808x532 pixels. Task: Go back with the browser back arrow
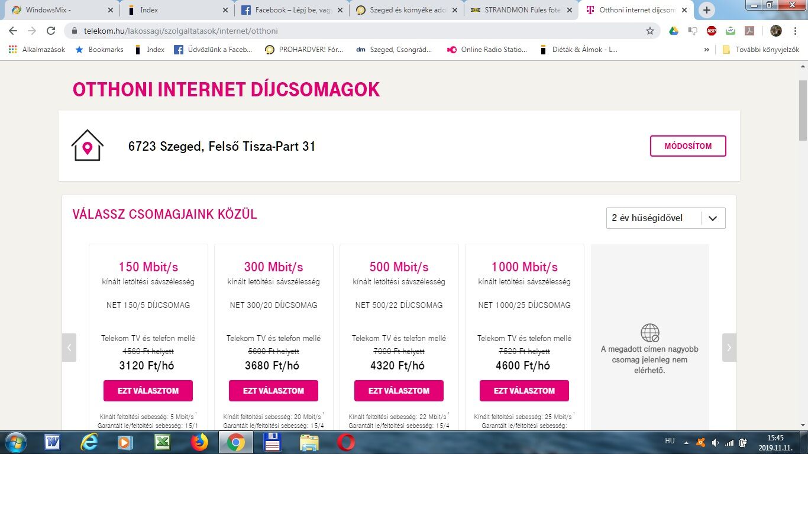pos(13,31)
